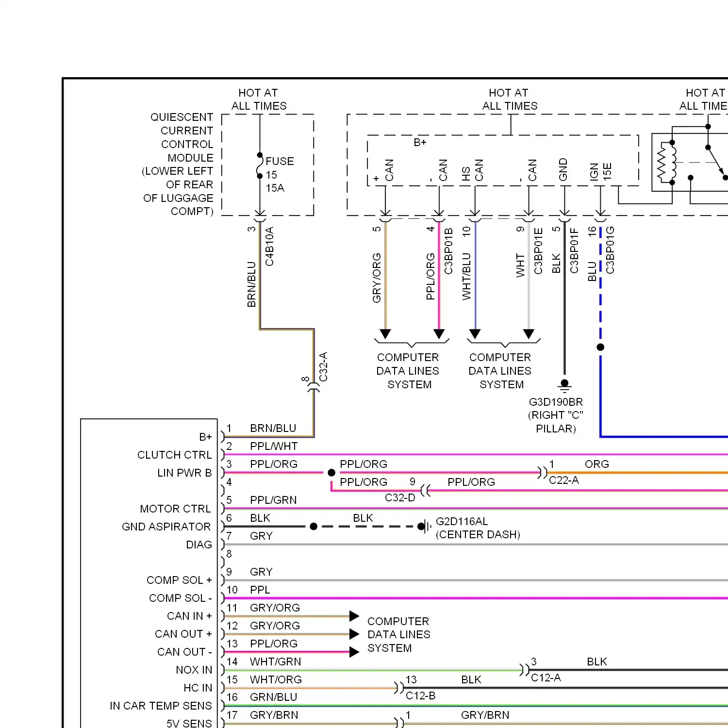The height and width of the screenshot is (728, 728).
Task: Select the C3BP01E connector label
Action: pos(538,251)
